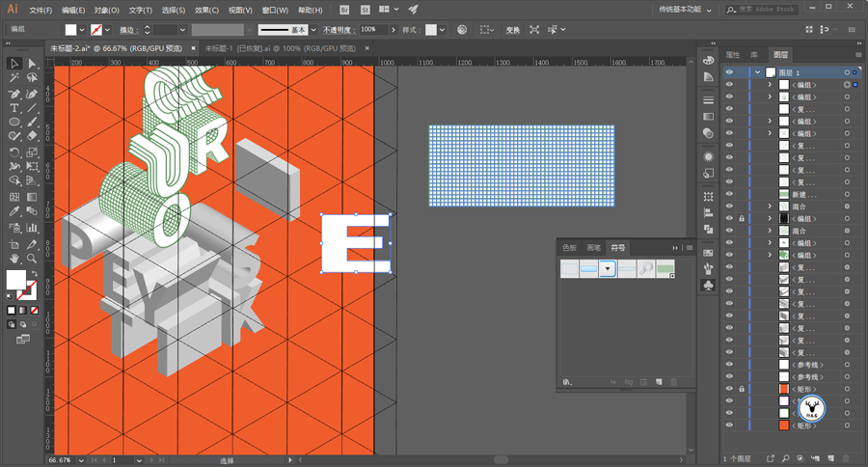Choose the Zoom tool
The width and height of the screenshot is (868, 467).
32,259
